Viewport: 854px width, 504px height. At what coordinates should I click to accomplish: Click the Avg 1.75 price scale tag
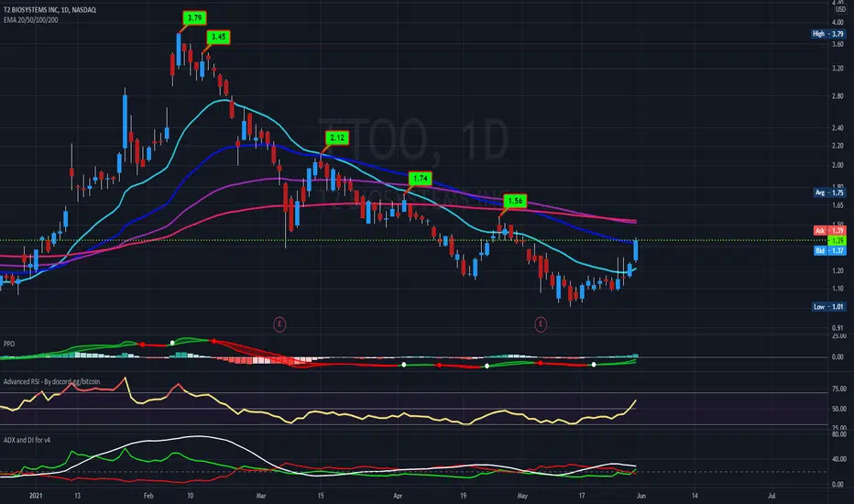pyautogui.click(x=829, y=192)
